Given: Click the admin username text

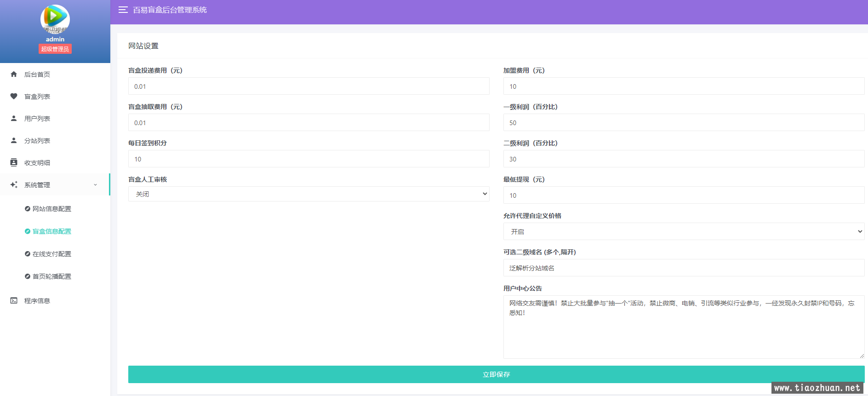Looking at the screenshot, I should [55, 39].
